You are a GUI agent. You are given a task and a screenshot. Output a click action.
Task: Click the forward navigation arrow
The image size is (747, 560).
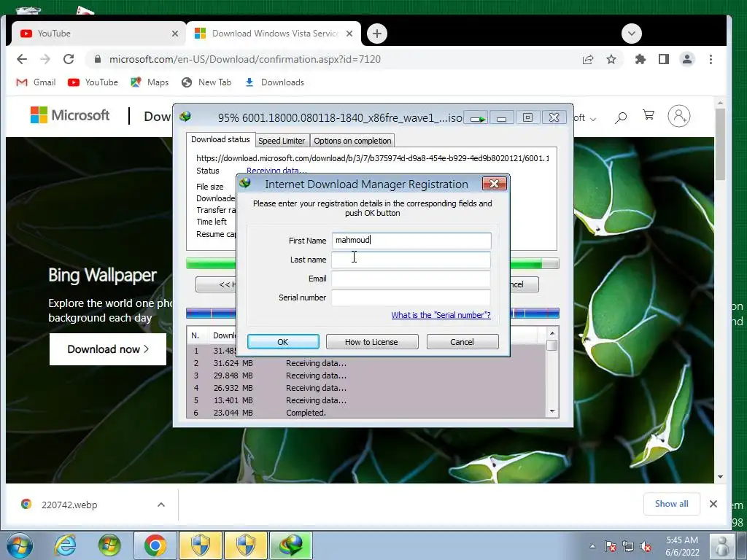(45, 59)
